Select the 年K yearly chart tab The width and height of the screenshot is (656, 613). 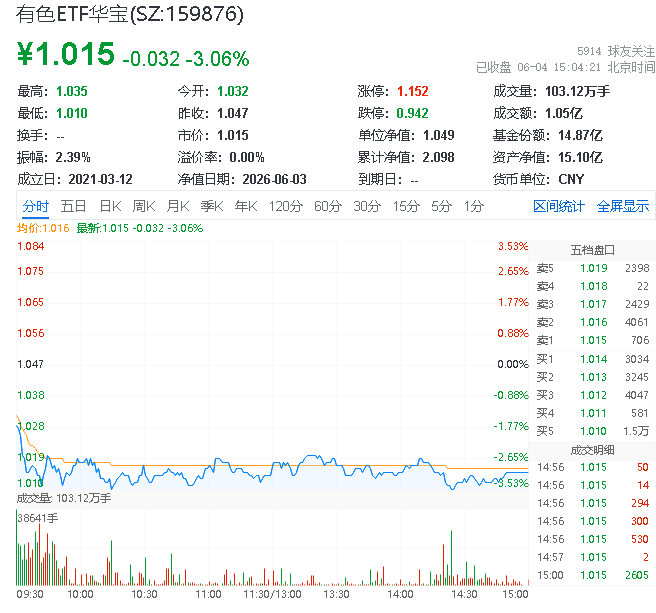coord(246,206)
